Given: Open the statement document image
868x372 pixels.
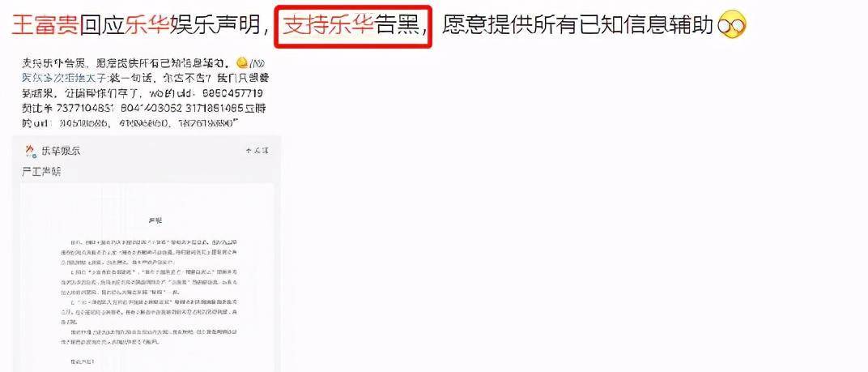Looking at the screenshot, I should click(x=147, y=277).
